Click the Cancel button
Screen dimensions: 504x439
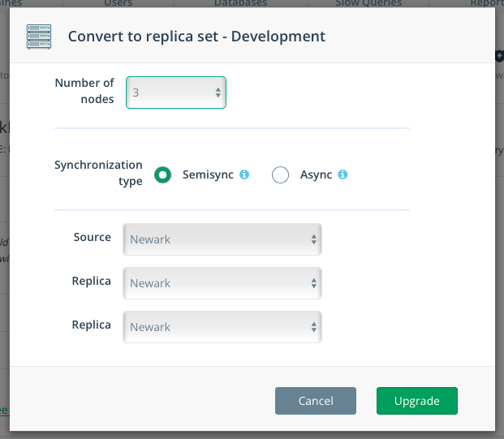[316, 401]
